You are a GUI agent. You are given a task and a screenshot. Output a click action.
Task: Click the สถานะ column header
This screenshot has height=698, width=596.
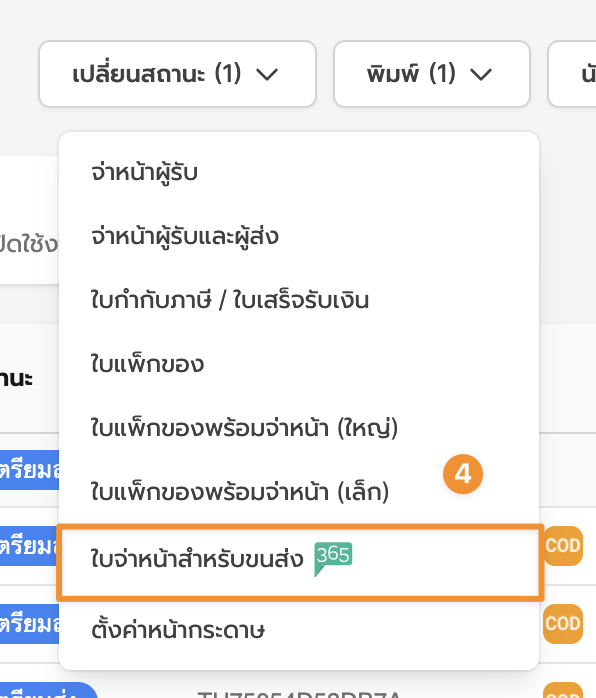coord(16,378)
